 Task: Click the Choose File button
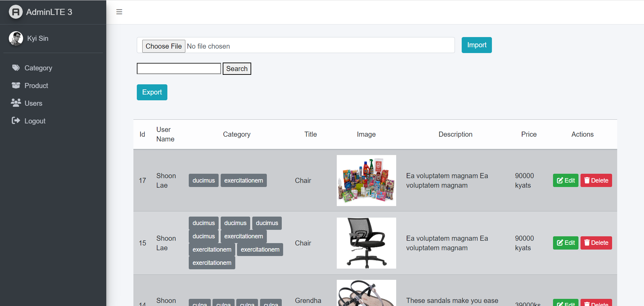[164, 46]
